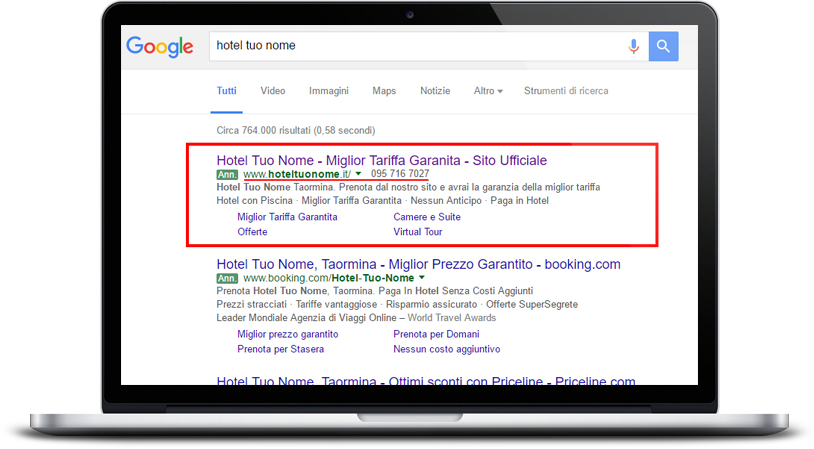Open the booking.com Hotel Tuo Nome ad title
The image size is (814, 449).
418,264
